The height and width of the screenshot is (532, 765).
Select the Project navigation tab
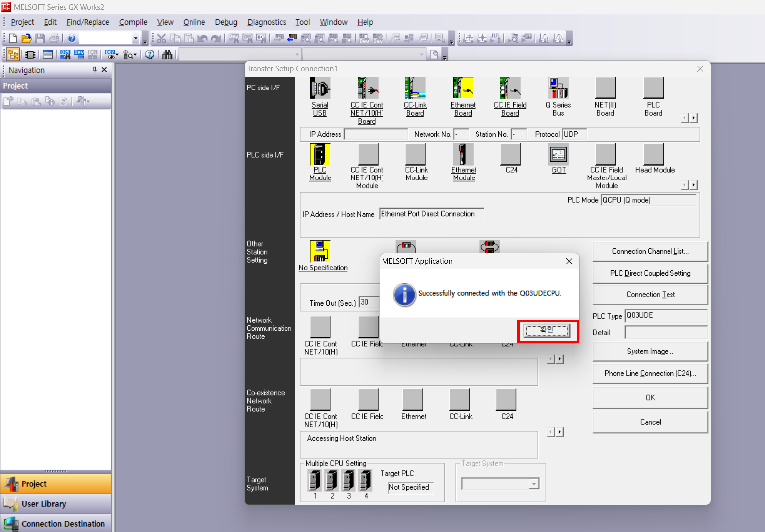pyautogui.click(x=56, y=484)
